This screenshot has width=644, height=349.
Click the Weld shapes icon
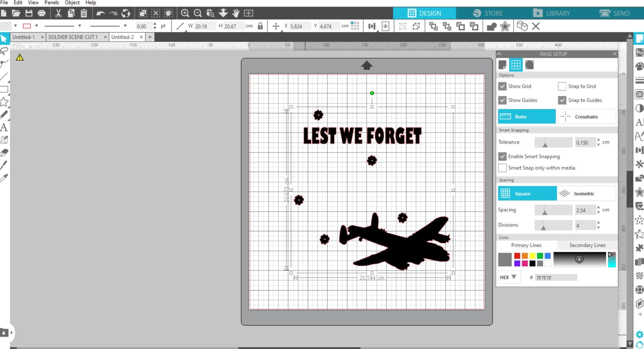coord(492,26)
